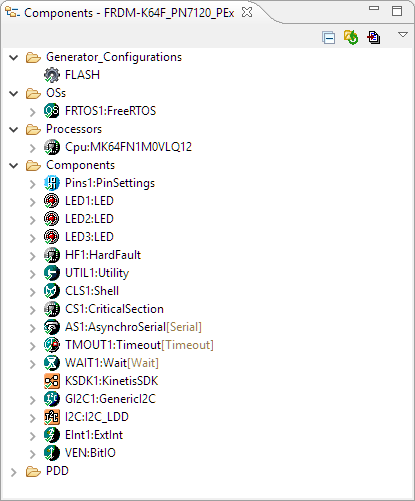
Task: Click the FRTOS1 FreeRTOS component icon
Action: coord(52,111)
